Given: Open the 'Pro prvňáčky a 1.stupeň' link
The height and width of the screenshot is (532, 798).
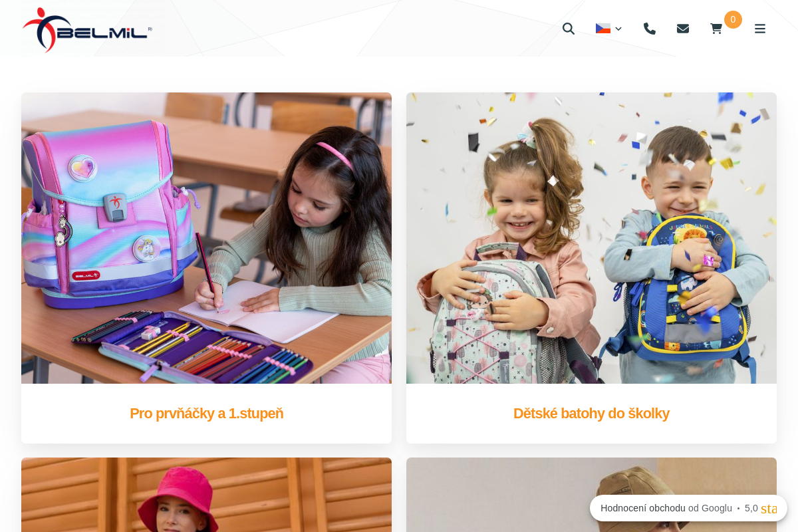Looking at the screenshot, I should 207,414.
